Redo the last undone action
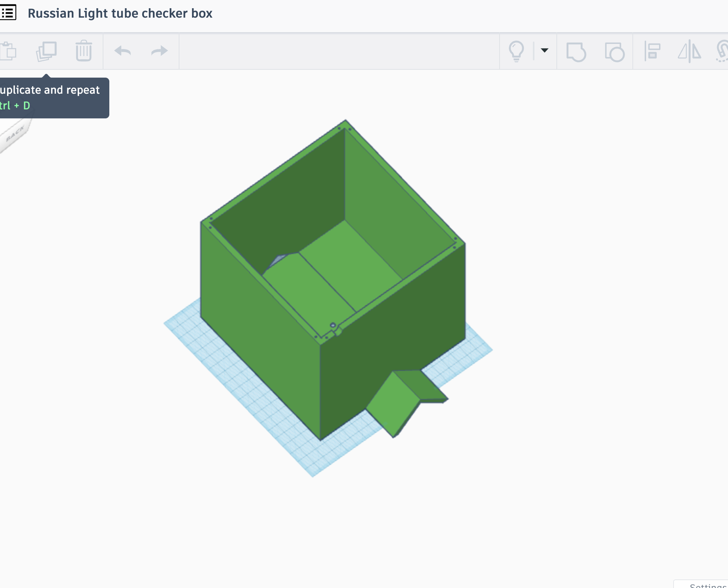 click(159, 51)
